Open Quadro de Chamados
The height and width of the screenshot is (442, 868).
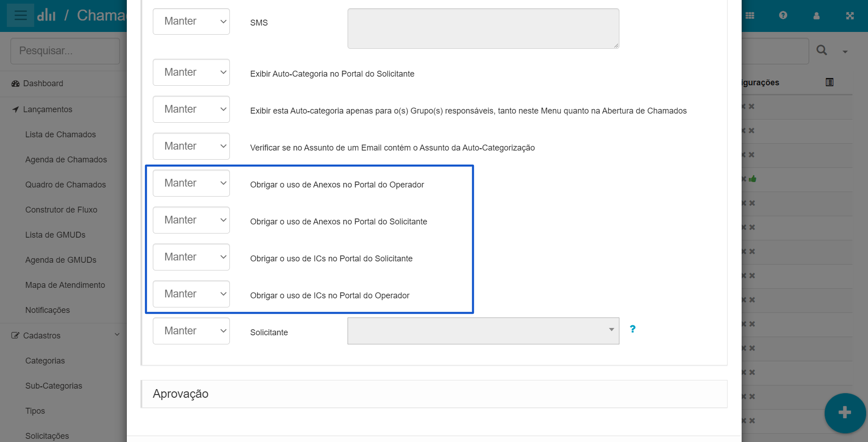tap(66, 185)
